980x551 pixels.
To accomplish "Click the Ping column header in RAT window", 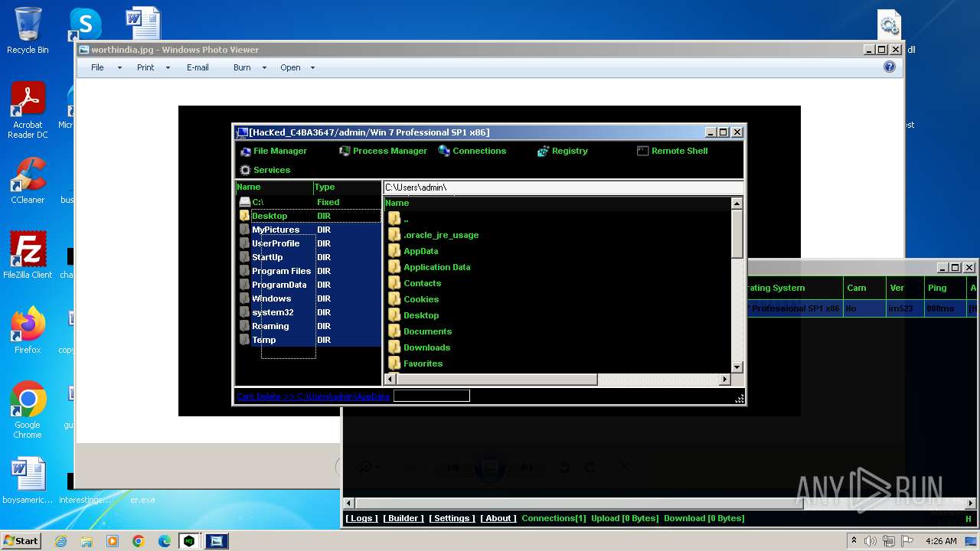I will tap(946, 288).
